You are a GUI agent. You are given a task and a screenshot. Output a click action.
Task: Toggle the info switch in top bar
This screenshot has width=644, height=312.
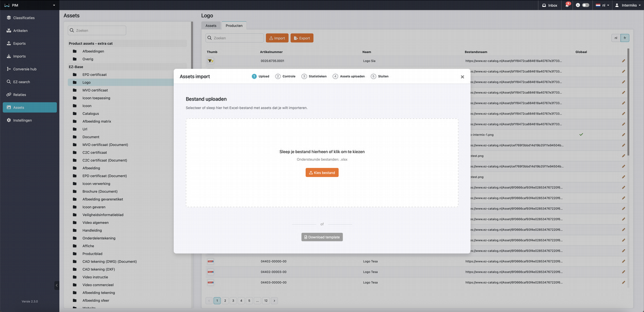[585, 5]
